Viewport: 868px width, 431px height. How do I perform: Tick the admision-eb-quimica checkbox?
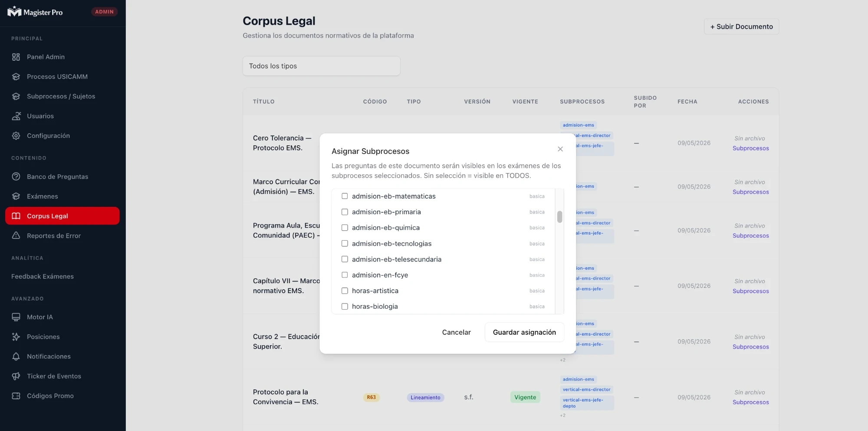tap(345, 228)
